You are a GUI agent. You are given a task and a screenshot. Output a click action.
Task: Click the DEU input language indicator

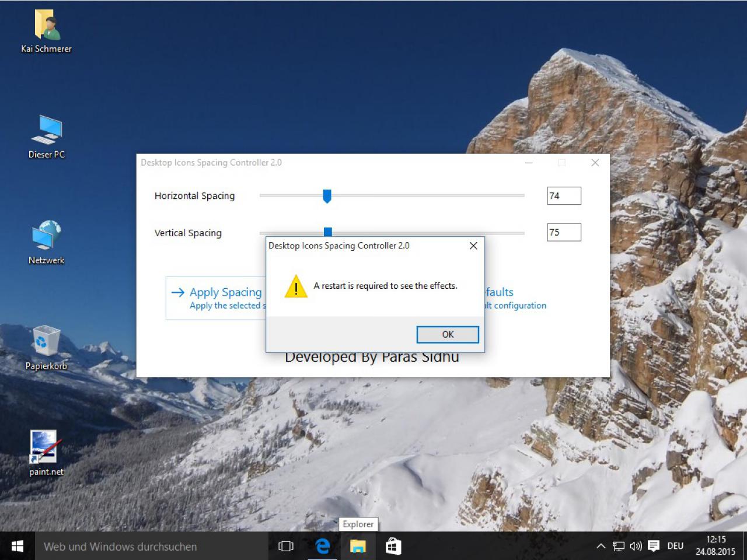(675, 547)
